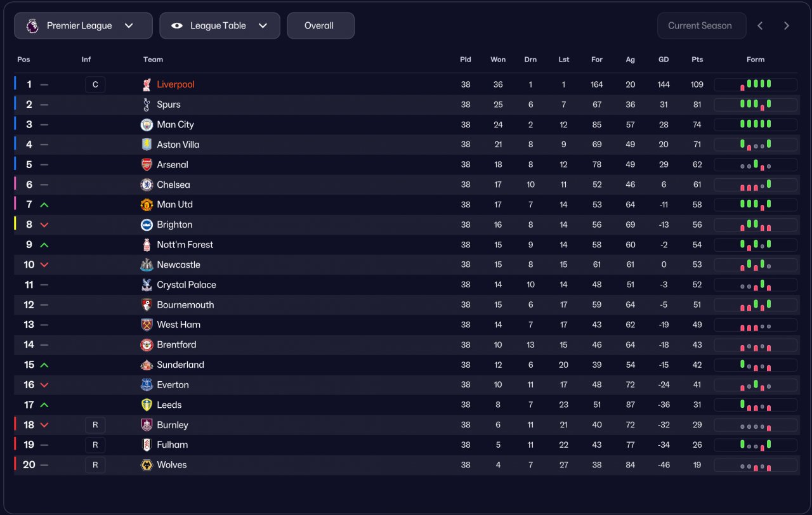Expand the League Table view dropdown
Image resolution: width=812 pixels, height=515 pixels.
coord(219,26)
